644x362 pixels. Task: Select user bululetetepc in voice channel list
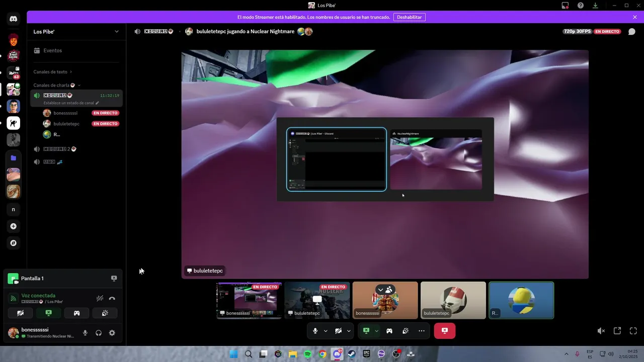click(x=81, y=124)
